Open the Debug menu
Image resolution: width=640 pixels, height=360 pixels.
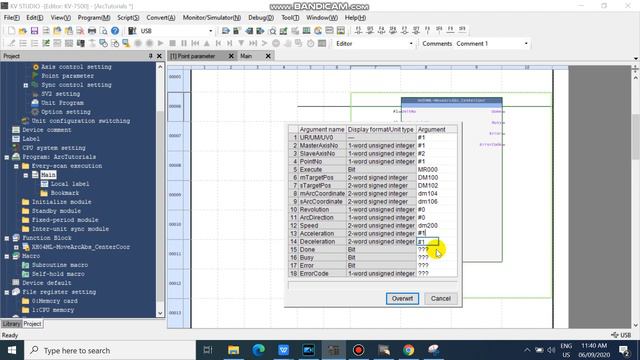pos(261,18)
